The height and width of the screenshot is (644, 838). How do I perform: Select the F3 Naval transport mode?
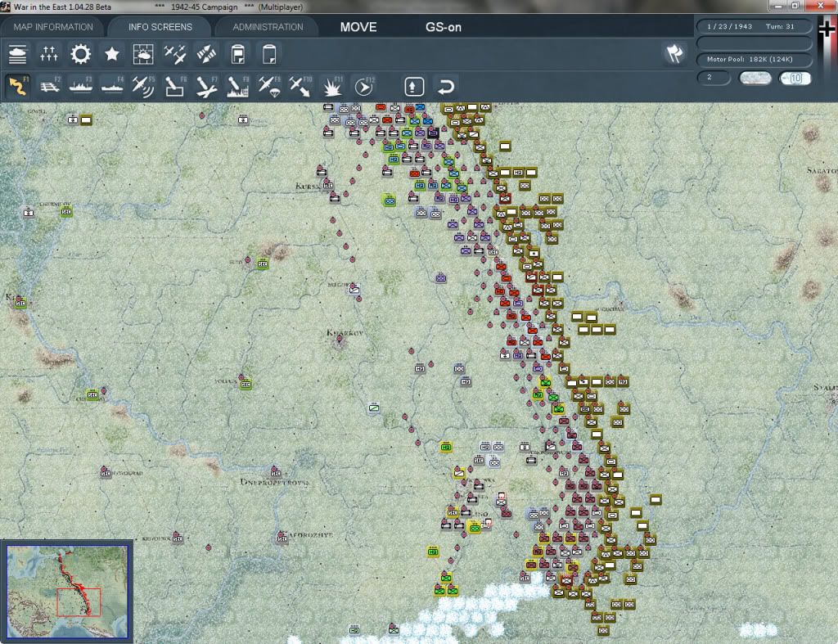click(81, 87)
